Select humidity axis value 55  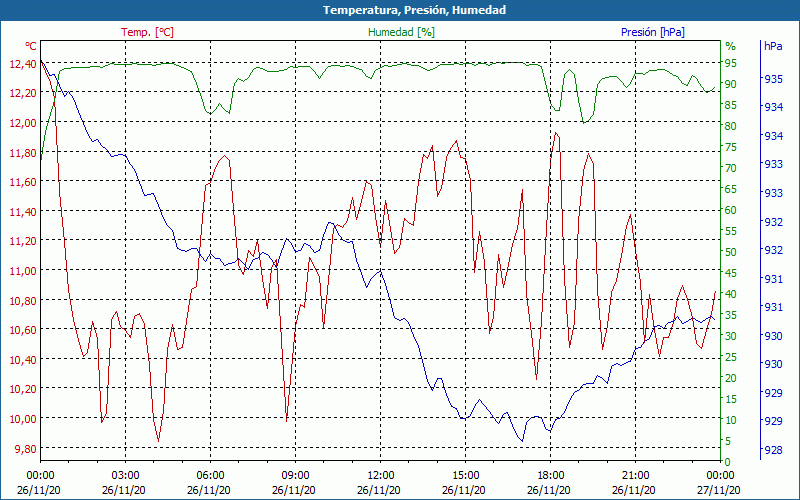pos(731,231)
